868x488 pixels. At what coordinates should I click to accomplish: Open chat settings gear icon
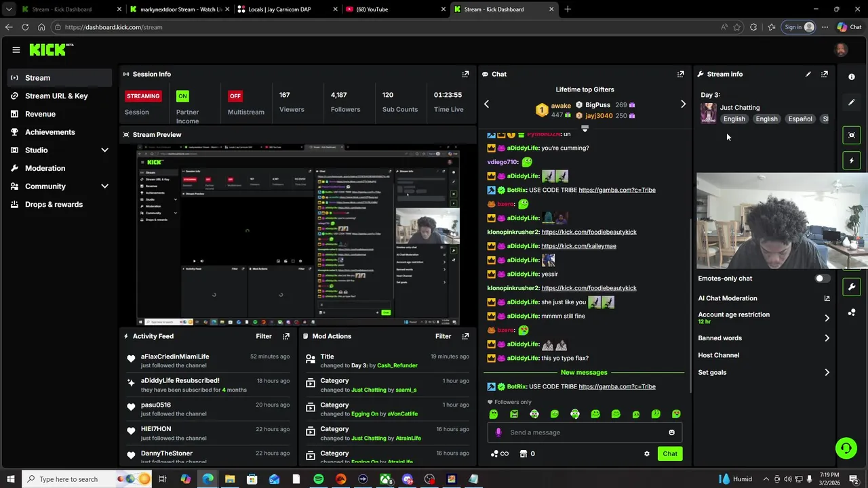pyautogui.click(x=646, y=453)
